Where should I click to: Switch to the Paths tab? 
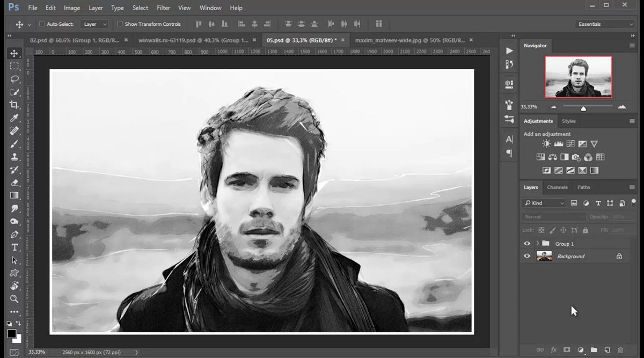coord(583,187)
